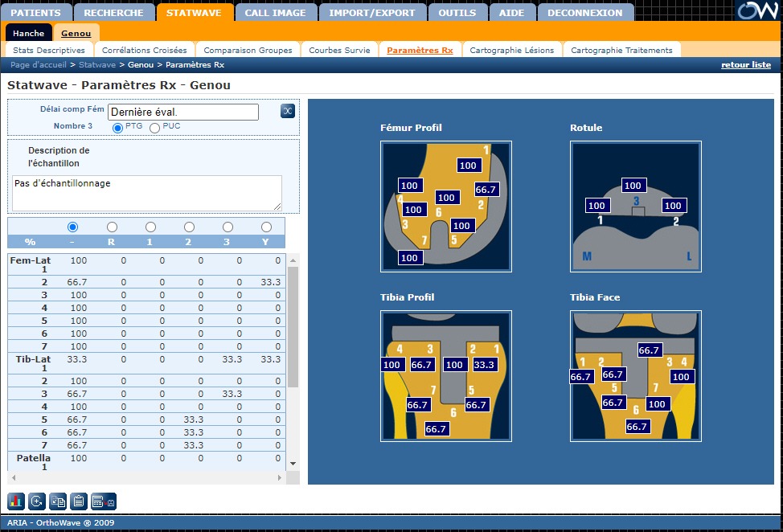
Task: Click the 33.3 cell in Fem-Lat row 2
Action: point(271,282)
